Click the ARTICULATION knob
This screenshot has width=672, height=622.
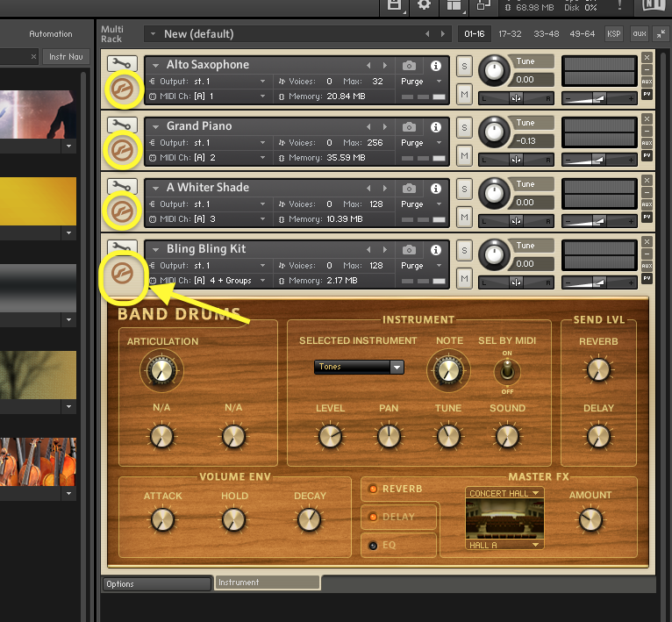point(161,370)
